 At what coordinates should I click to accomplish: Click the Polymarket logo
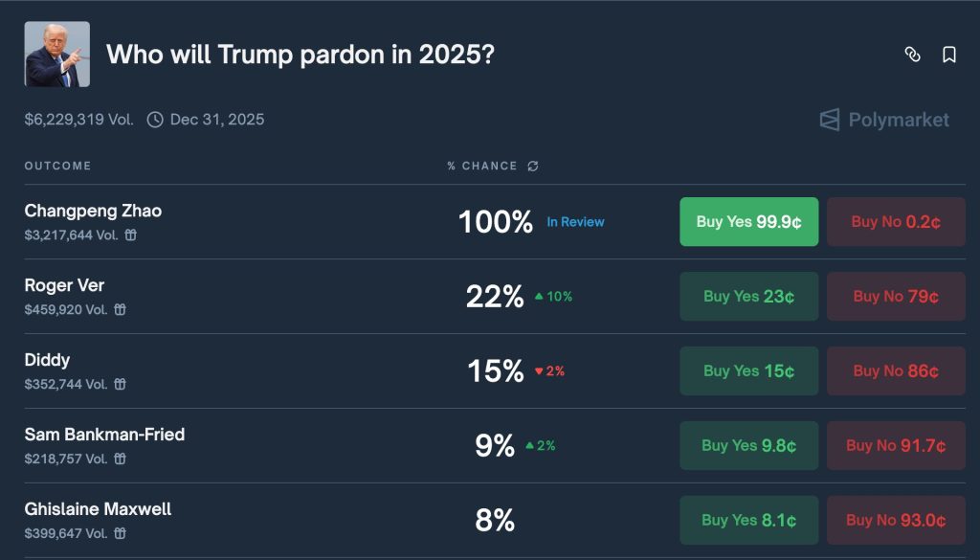click(884, 120)
